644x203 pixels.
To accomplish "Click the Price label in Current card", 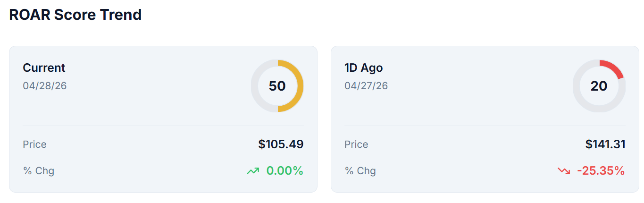I will [34, 144].
